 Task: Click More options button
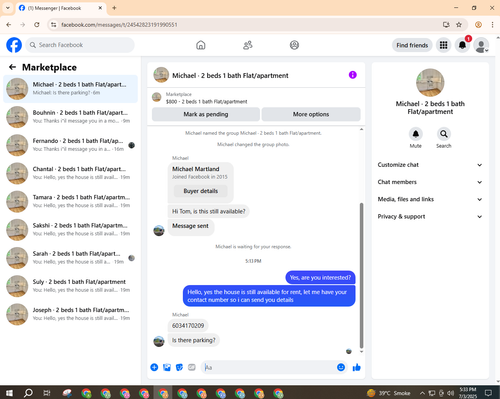tap(311, 114)
